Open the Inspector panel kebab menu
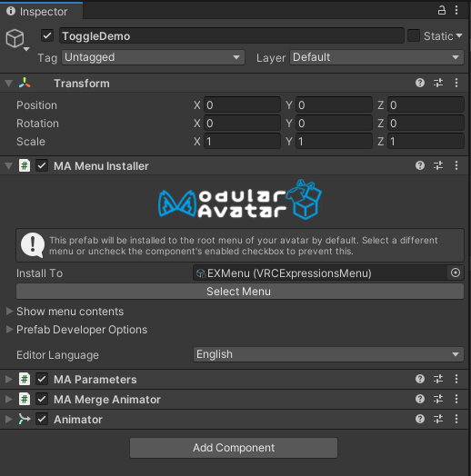Screen dimensions: 471x476 click(456, 10)
